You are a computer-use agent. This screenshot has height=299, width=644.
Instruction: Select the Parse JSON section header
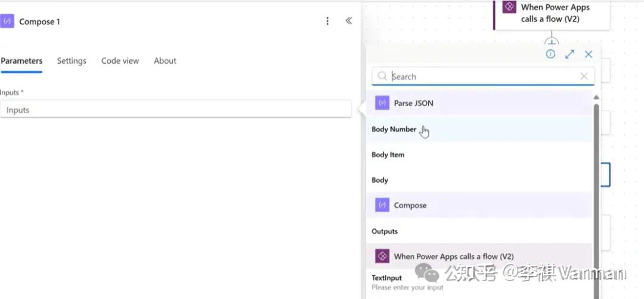click(x=479, y=104)
